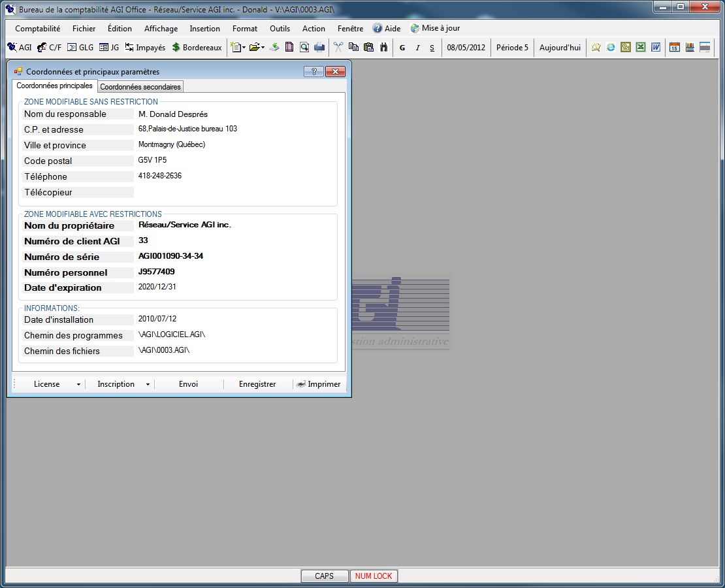Screen dimensions: 725x588
Task: Toggle underline with the S button
Action: 432,48
